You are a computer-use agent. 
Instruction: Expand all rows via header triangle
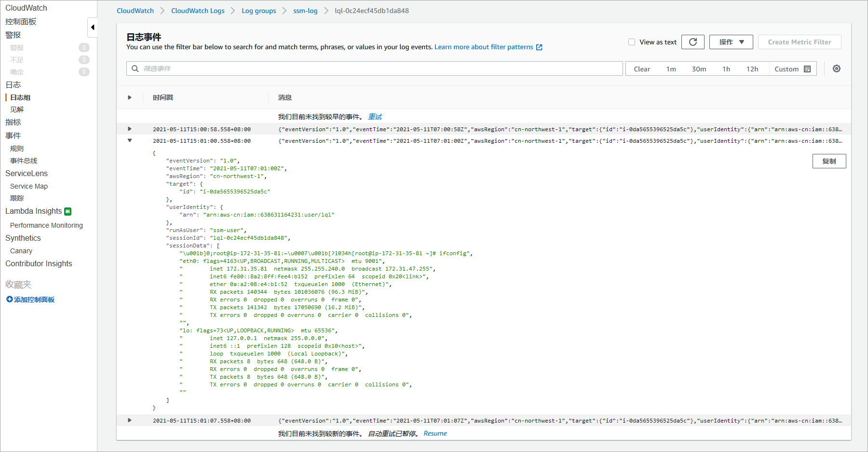coord(130,97)
